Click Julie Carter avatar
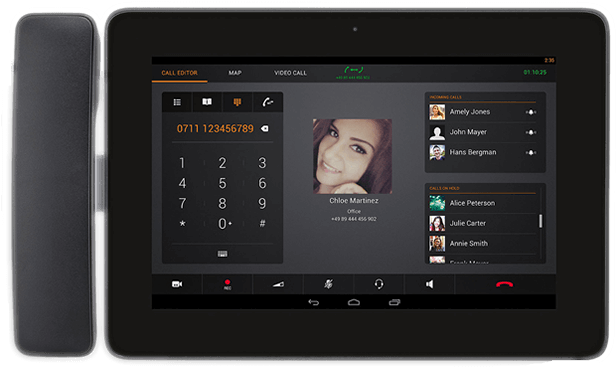The height and width of the screenshot is (367, 616). point(437,223)
